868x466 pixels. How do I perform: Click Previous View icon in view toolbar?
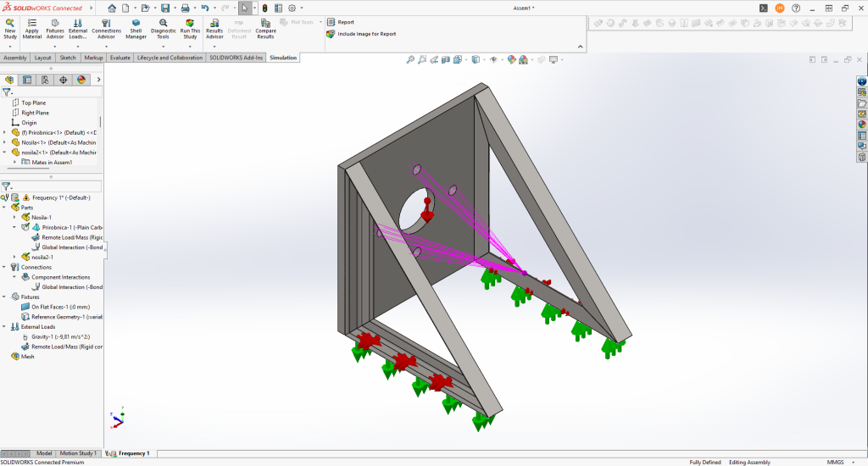[x=434, y=60]
